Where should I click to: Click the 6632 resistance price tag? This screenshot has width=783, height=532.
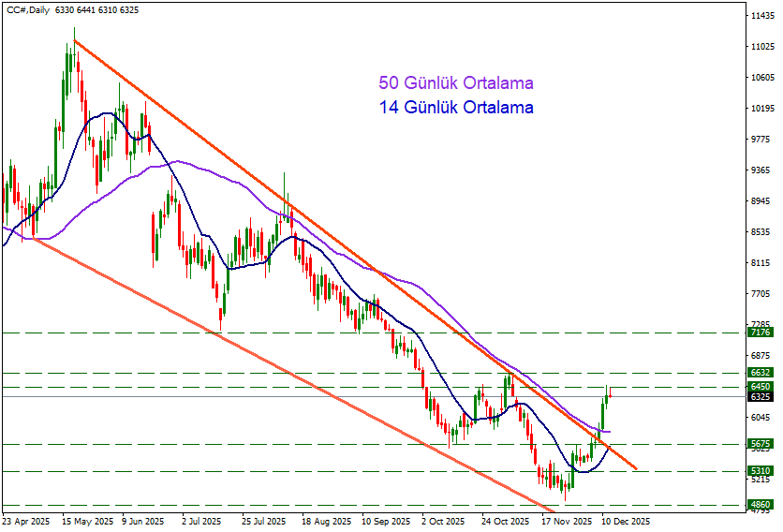coord(761,373)
